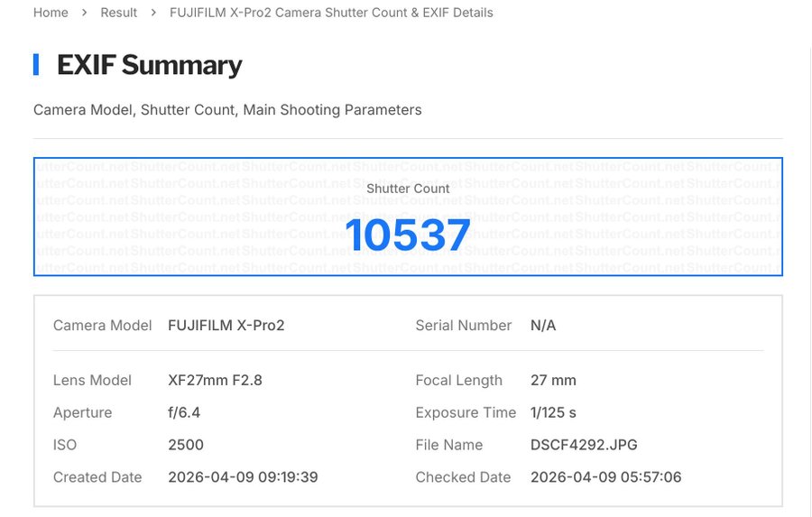
Task: Click the Shutter Count label in the blue box
Action: 408,189
